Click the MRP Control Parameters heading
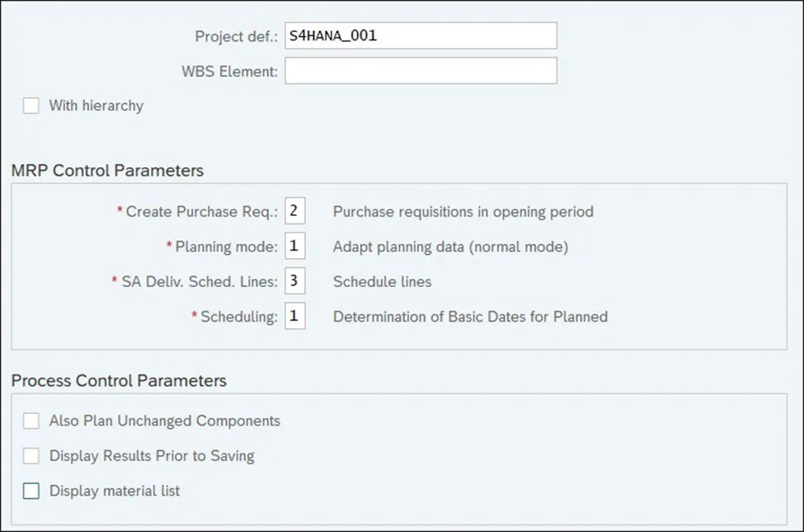 click(107, 171)
